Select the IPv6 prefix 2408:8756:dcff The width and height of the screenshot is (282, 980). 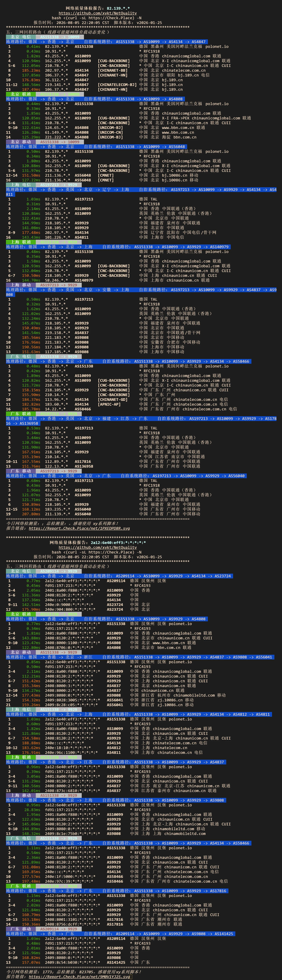tap(61, 924)
